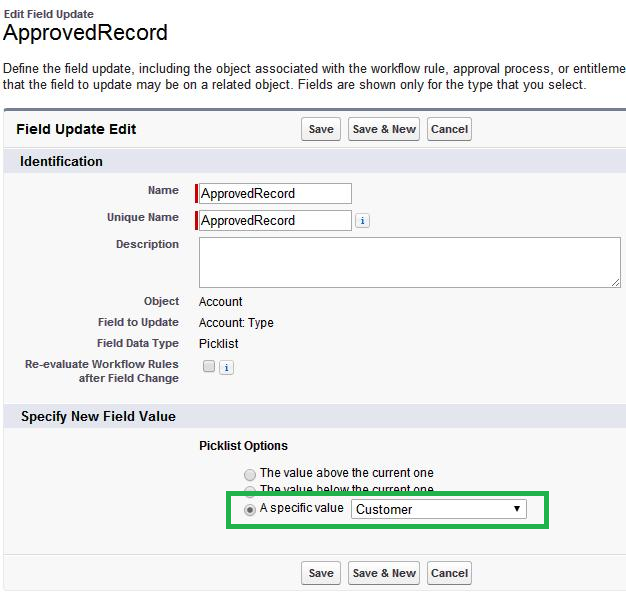This screenshot has height=592, width=626.
Task: Click the top Save button
Action: coord(321,129)
